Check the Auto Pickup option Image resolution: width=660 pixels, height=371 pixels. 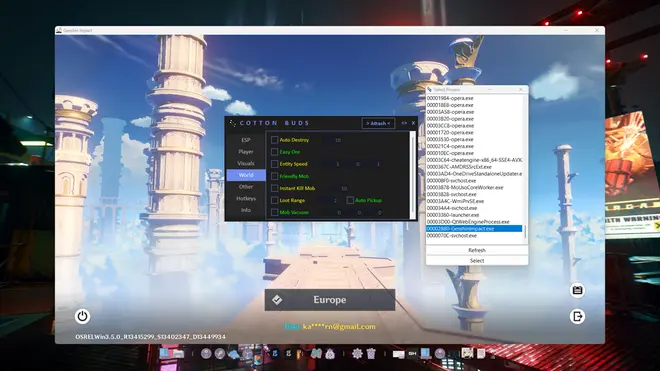click(350, 200)
